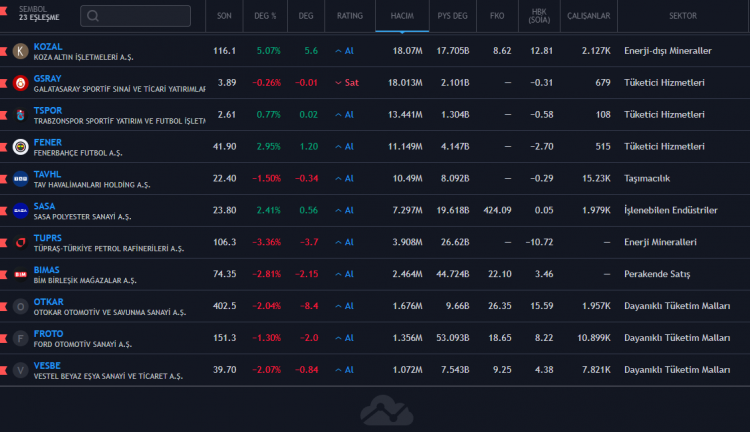Open the TSPOR ticker link
This screenshot has width=750, height=432.
point(48,111)
